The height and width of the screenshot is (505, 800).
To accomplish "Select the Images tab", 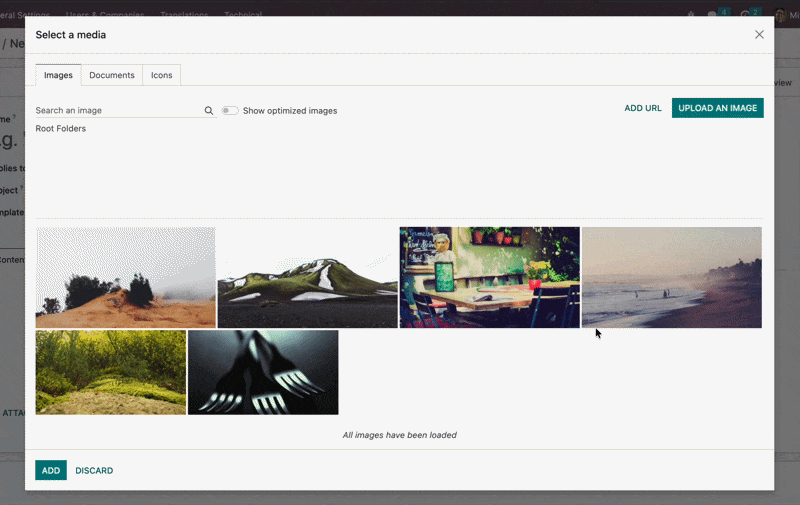I will pyautogui.click(x=58, y=75).
